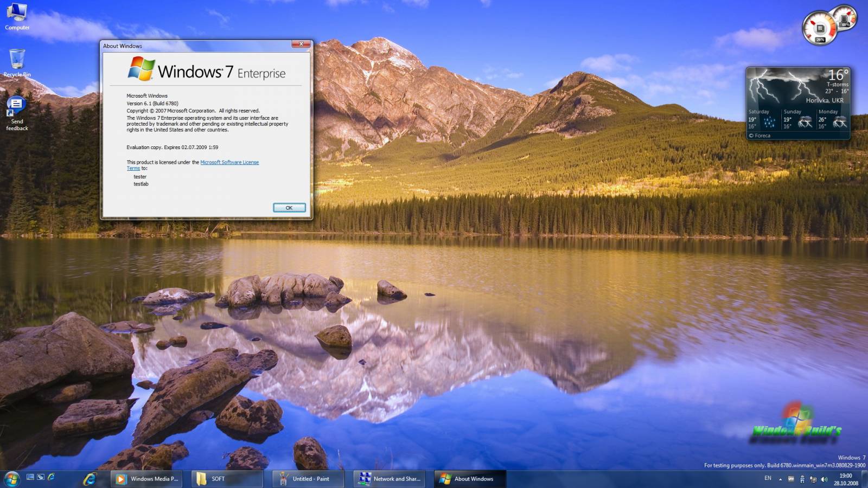868x488 pixels.
Task: Click Sunday forecast in weather gadget
Action: pyautogui.click(x=798, y=119)
